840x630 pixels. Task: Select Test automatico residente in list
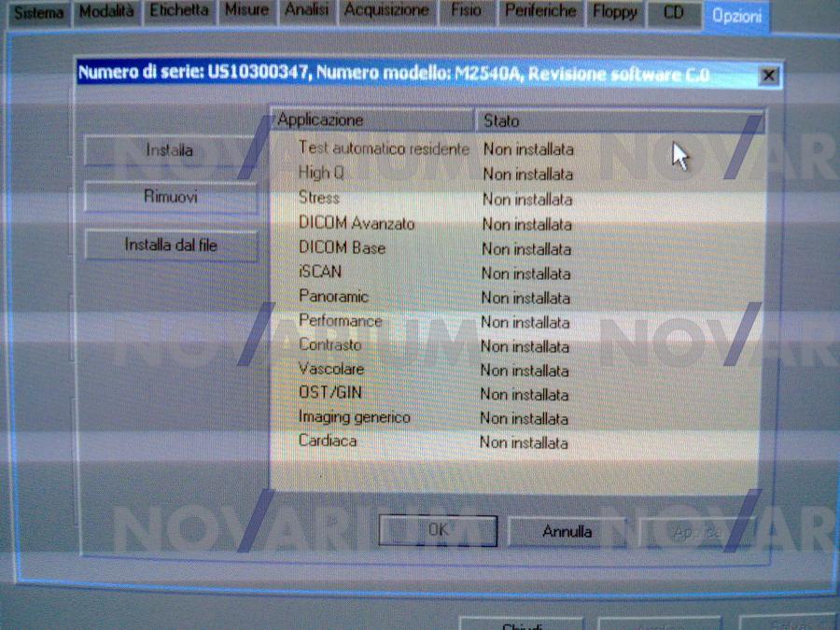click(x=384, y=148)
